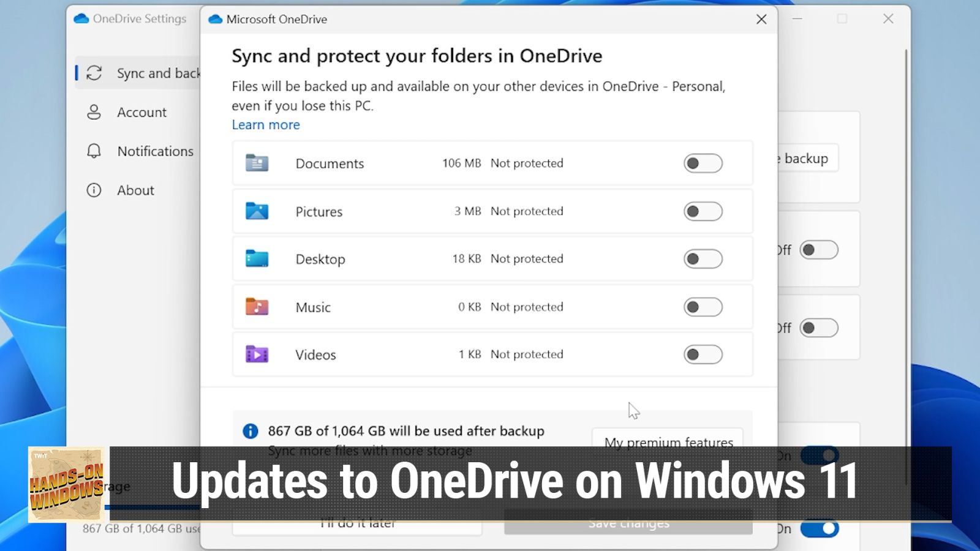Screen dimensions: 980x551
Task: Click the Save changes button
Action: tap(628, 523)
